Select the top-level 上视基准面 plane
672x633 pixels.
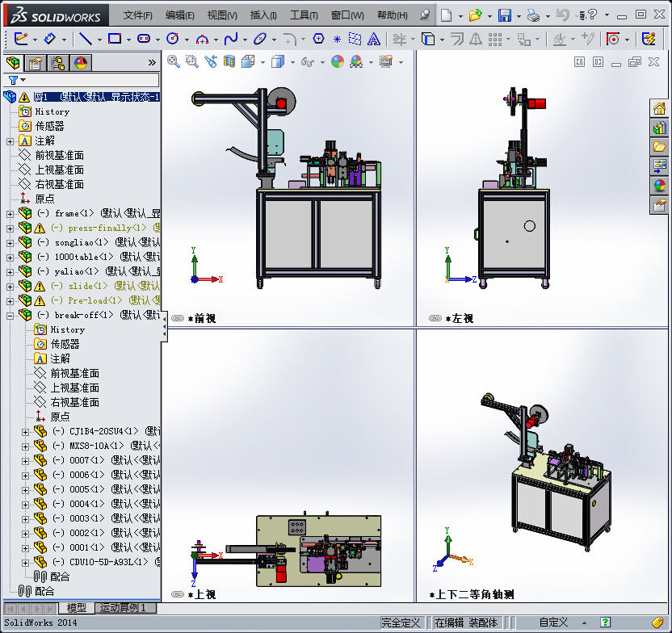click(x=52, y=170)
